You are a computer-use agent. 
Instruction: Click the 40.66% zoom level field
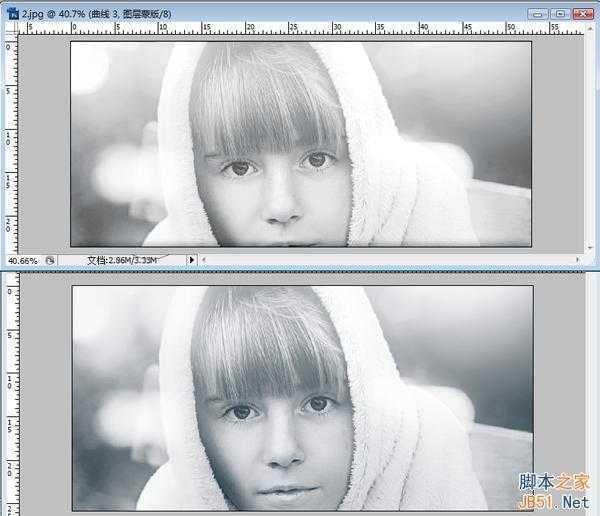tap(23, 261)
